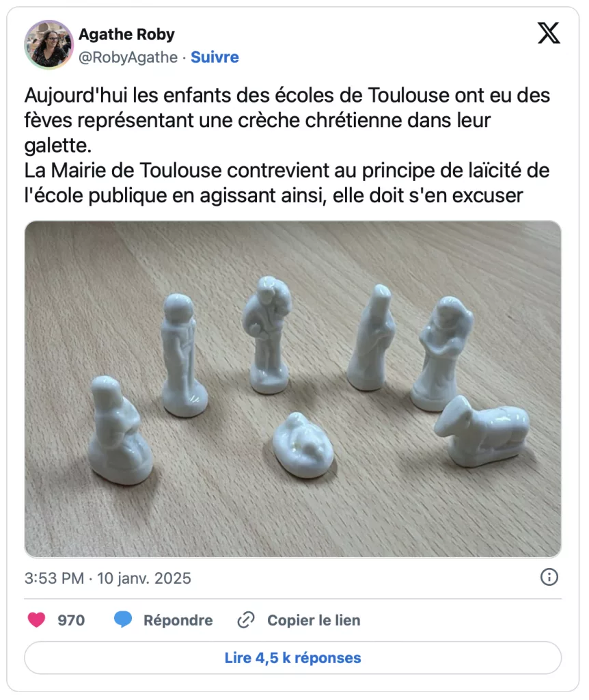Click the date 10 janv. 2025
The width and height of the screenshot is (589, 700).
click(x=144, y=578)
